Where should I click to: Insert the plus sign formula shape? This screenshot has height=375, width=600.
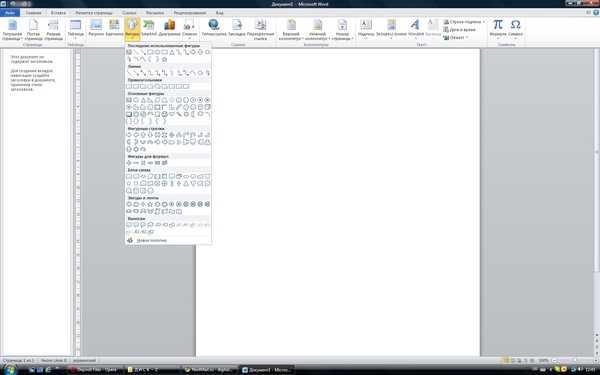(129, 163)
